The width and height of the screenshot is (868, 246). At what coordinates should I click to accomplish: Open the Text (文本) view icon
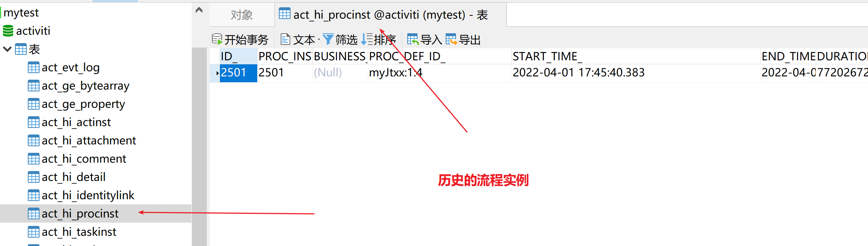pyautogui.click(x=285, y=39)
